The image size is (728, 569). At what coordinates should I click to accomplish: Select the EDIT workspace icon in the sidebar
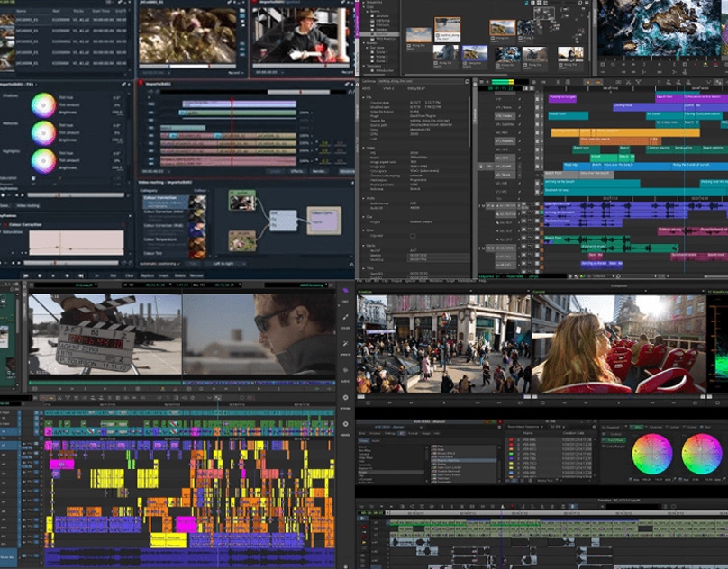click(346, 291)
